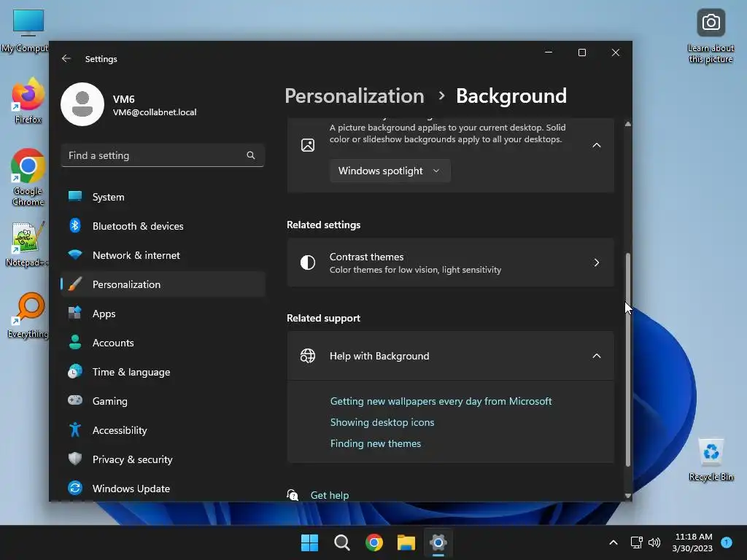Go to System settings
747x560 pixels.
tap(163, 197)
